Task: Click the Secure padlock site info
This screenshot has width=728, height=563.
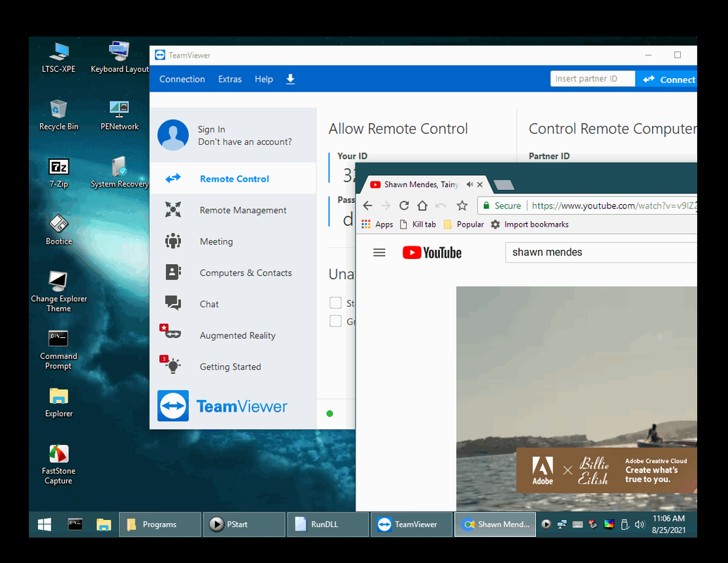Action: pos(502,205)
